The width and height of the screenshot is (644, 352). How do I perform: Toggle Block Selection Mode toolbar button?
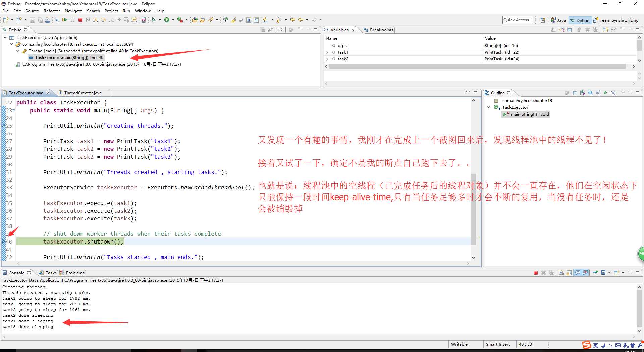coord(249,20)
